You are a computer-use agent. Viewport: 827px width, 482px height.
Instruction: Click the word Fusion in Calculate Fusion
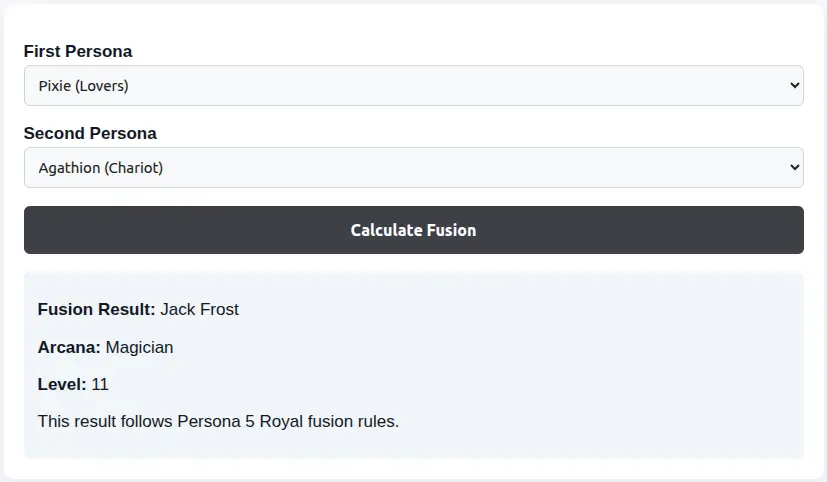point(451,230)
